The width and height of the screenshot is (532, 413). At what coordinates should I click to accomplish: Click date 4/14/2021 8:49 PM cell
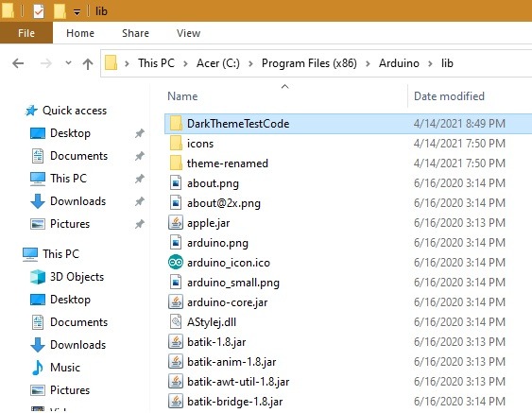459,124
